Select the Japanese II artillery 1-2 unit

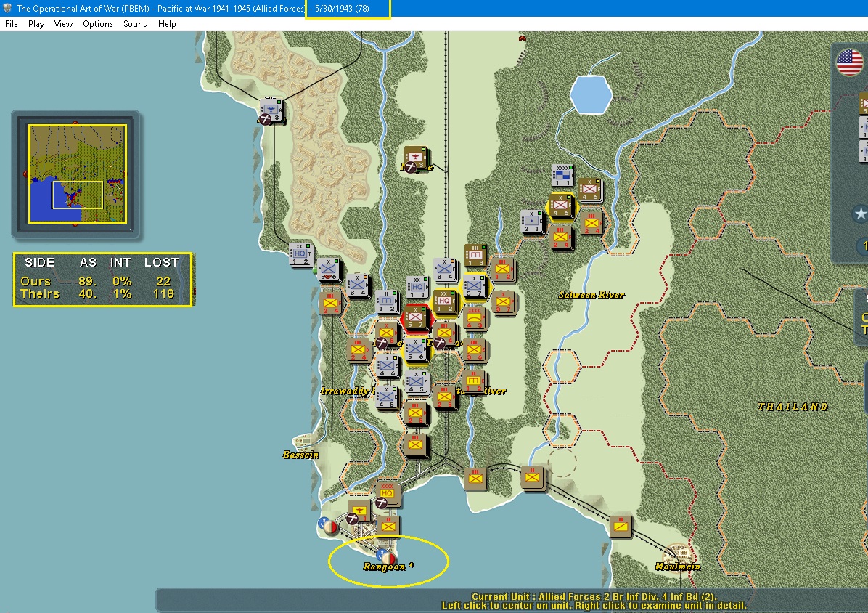tap(474, 381)
